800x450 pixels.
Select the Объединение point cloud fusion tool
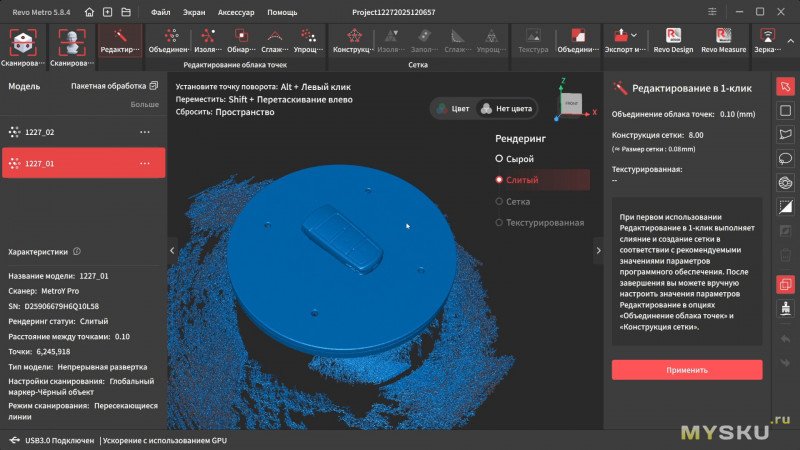coord(167,41)
